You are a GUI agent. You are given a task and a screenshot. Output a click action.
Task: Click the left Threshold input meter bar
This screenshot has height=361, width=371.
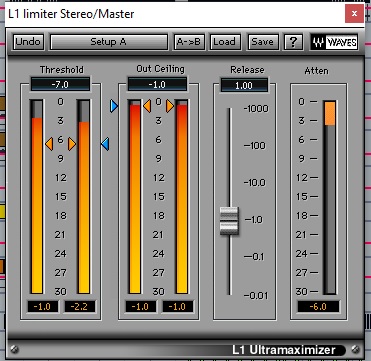click(37, 197)
